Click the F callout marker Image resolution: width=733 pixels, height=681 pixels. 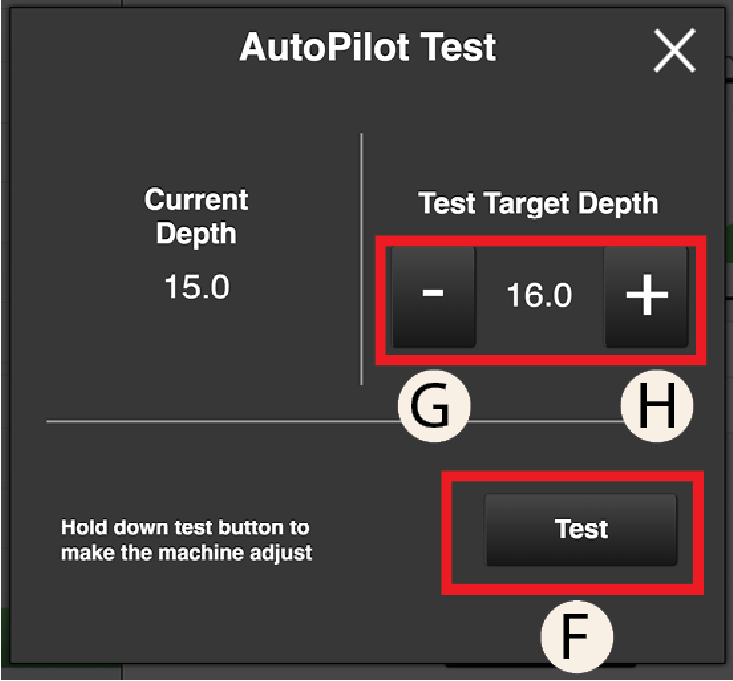pyautogui.click(x=575, y=634)
